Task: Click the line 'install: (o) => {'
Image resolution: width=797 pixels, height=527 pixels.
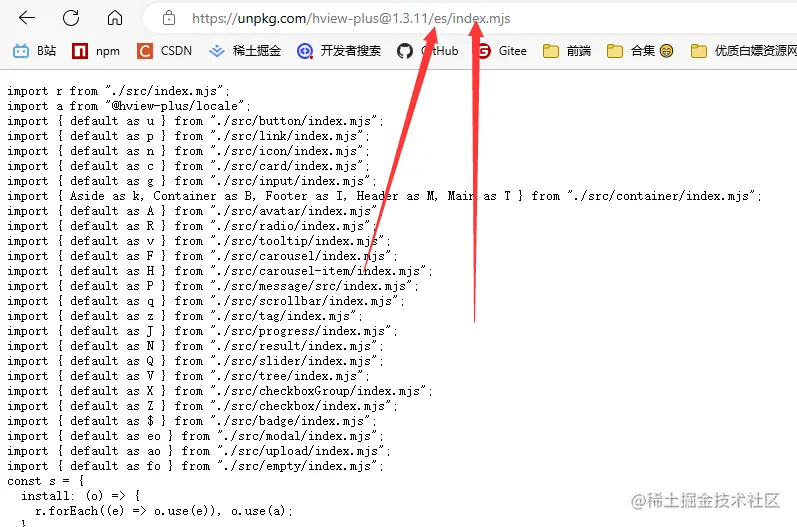Action: point(80,496)
